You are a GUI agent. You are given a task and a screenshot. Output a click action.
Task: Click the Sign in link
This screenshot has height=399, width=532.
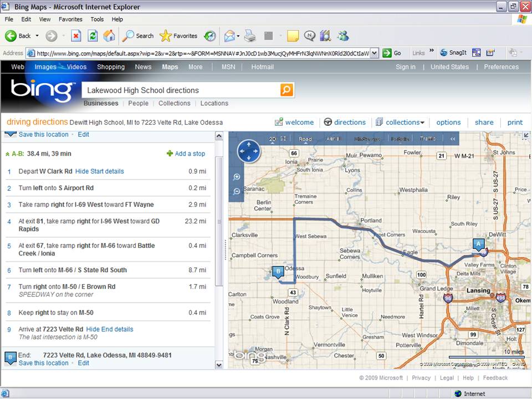[x=406, y=67]
